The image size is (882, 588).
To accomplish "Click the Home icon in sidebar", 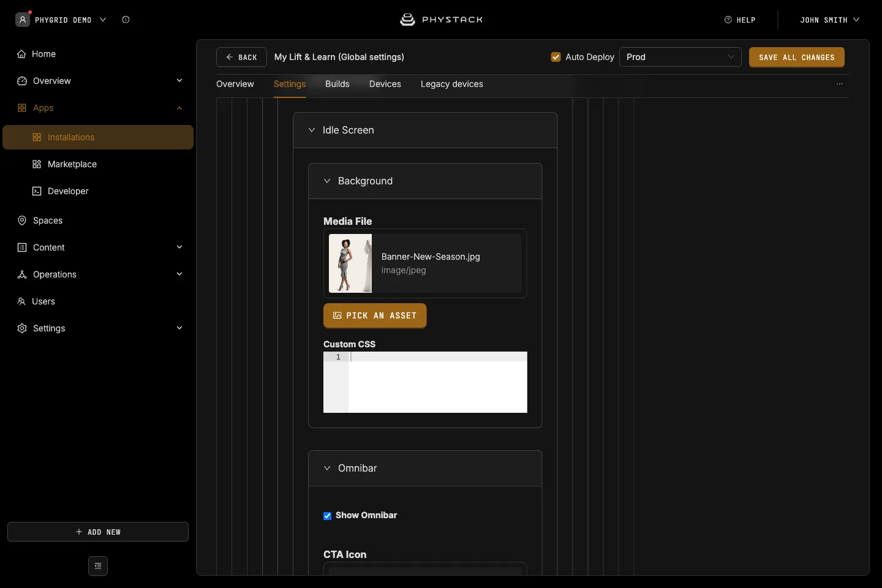I will coord(21,54).
